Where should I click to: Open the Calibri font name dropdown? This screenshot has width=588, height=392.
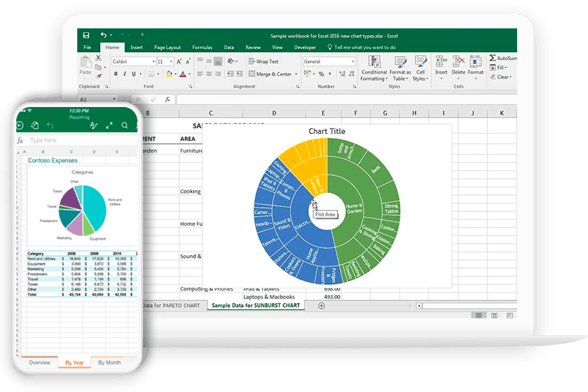(x=153, y=62)
